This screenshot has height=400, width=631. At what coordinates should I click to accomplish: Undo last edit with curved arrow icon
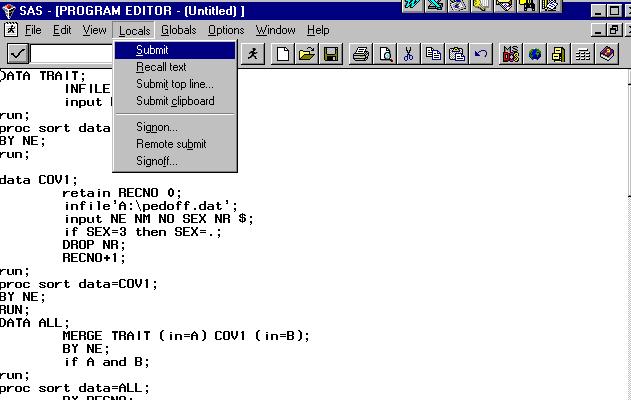(480, 54)
